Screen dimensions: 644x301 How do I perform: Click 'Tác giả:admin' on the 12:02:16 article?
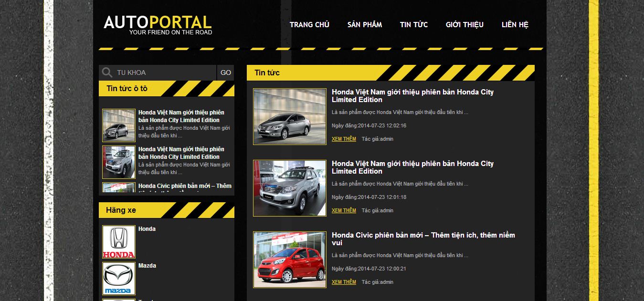coord(378,139)
